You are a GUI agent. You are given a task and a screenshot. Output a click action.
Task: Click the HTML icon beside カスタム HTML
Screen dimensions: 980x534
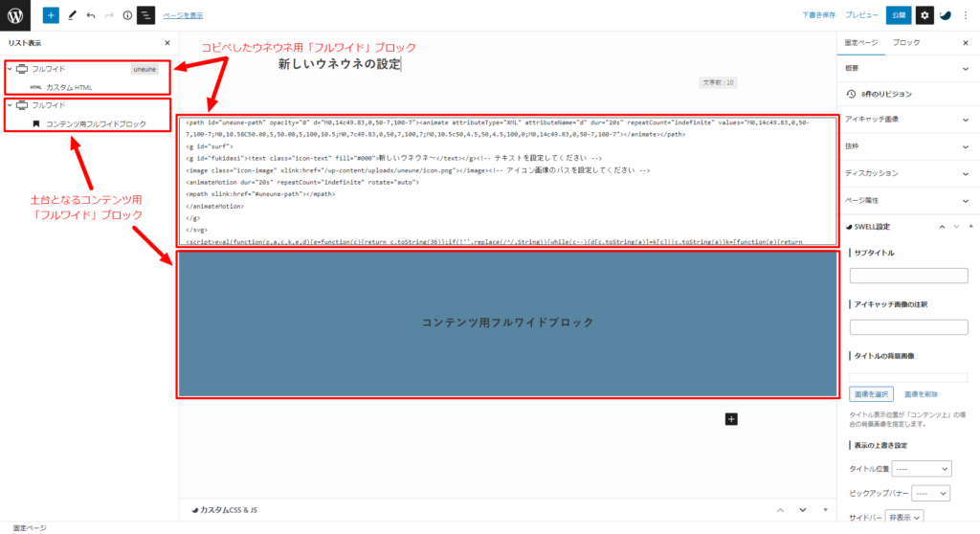(35, 87)
